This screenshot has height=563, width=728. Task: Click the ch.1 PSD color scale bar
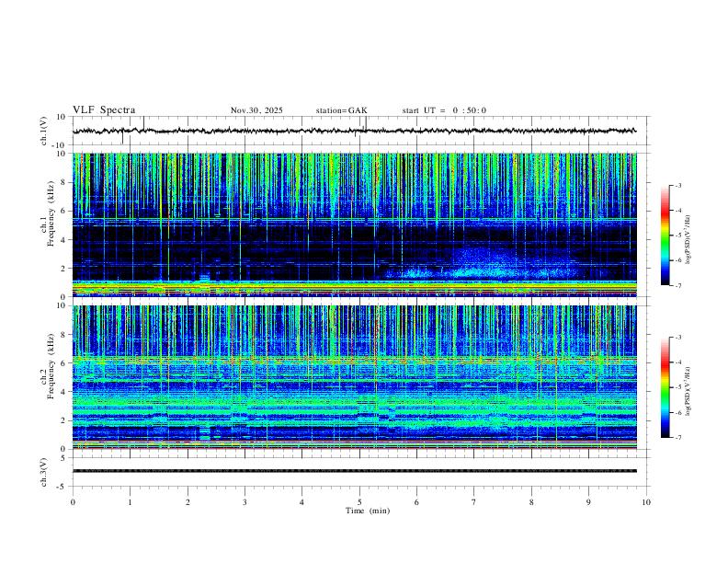tap(665, 236)
